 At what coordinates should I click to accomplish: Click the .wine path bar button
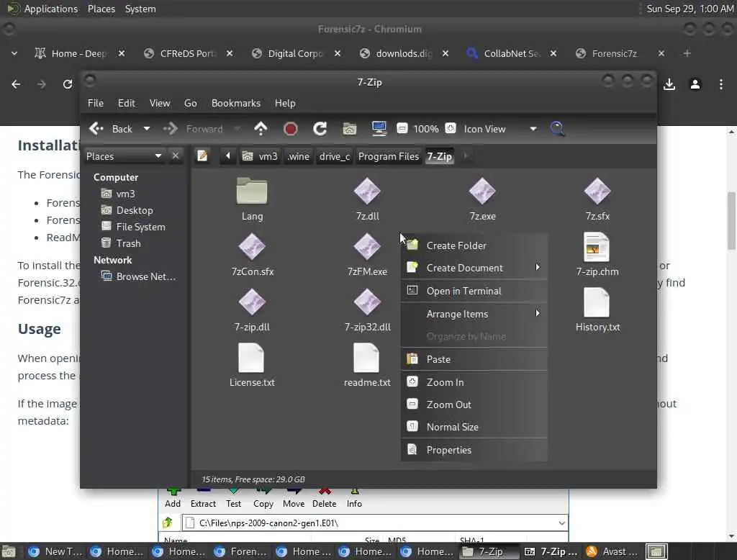click(299, 155)
